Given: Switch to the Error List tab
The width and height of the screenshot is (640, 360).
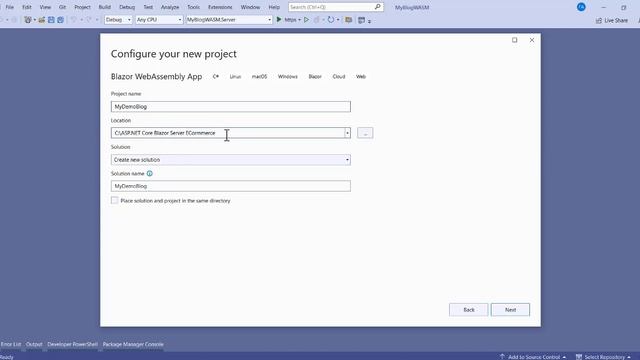Looking at the screenshot, I should 11,344.
